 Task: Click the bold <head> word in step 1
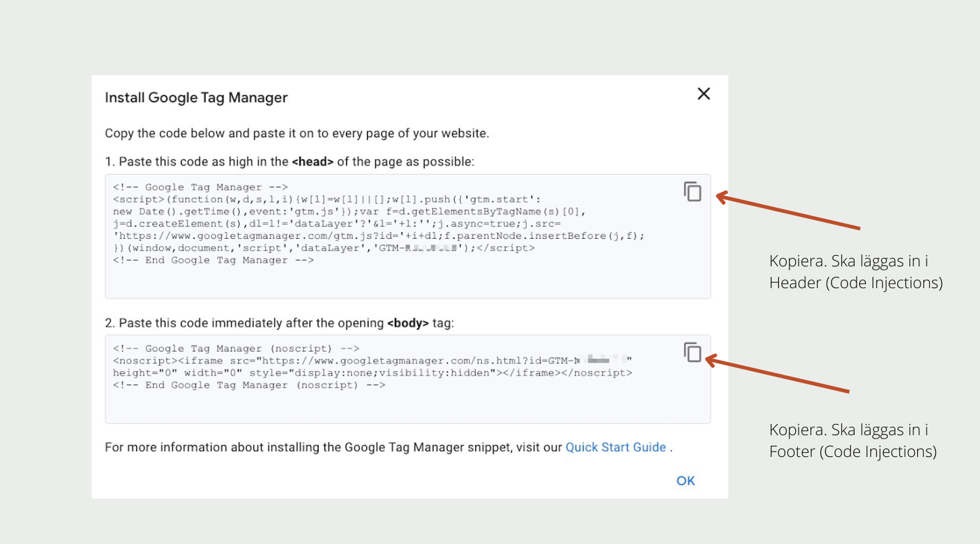(312, 162)
